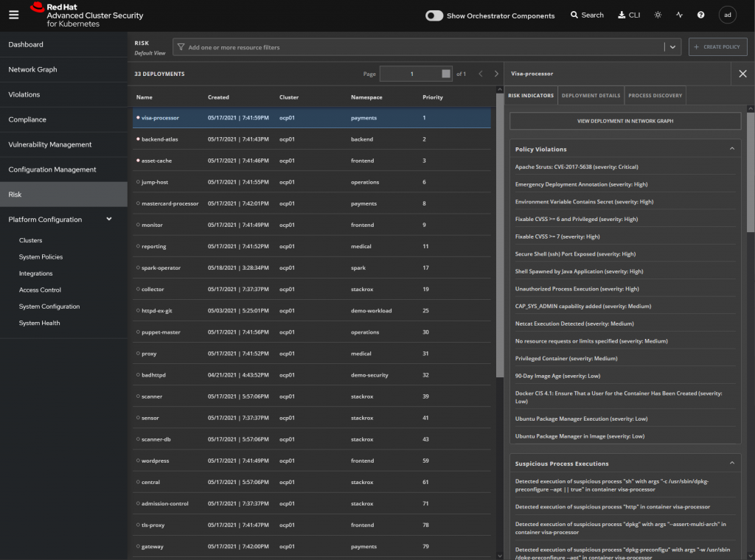
Task: Select the gateway deployment row
Action: tap(312, 546)
